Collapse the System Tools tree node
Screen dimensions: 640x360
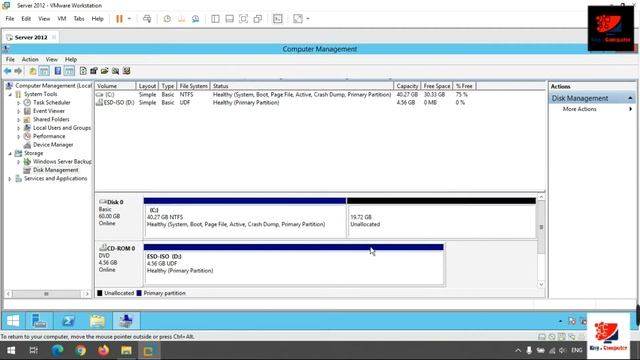[x=10, y=94]
